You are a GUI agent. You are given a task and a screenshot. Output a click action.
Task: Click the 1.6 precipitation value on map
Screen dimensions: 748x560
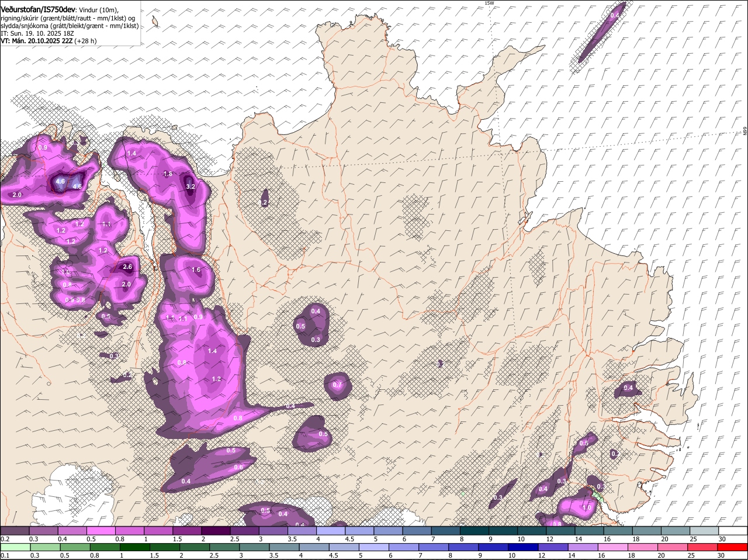click(x=196, y=270)
